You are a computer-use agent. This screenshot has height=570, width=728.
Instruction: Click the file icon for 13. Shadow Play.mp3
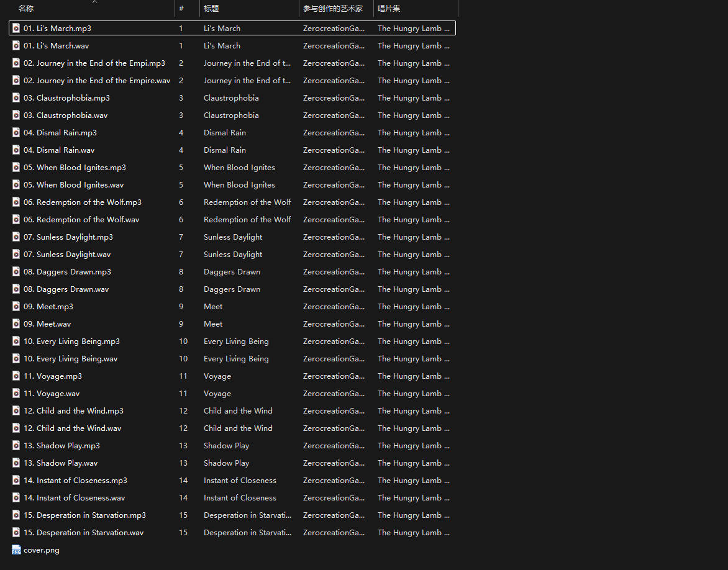pyautogui.click(x=16, y=445)
